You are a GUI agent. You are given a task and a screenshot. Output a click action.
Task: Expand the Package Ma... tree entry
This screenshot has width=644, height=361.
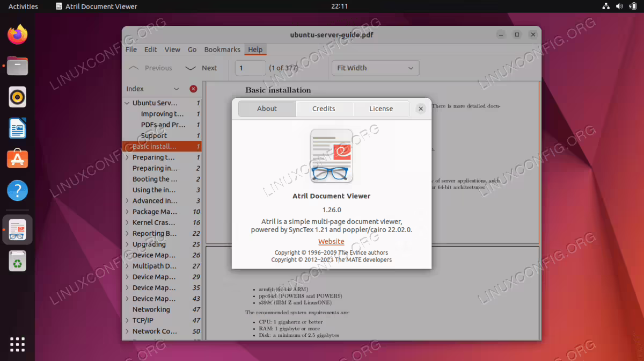[x=127, y=212]
